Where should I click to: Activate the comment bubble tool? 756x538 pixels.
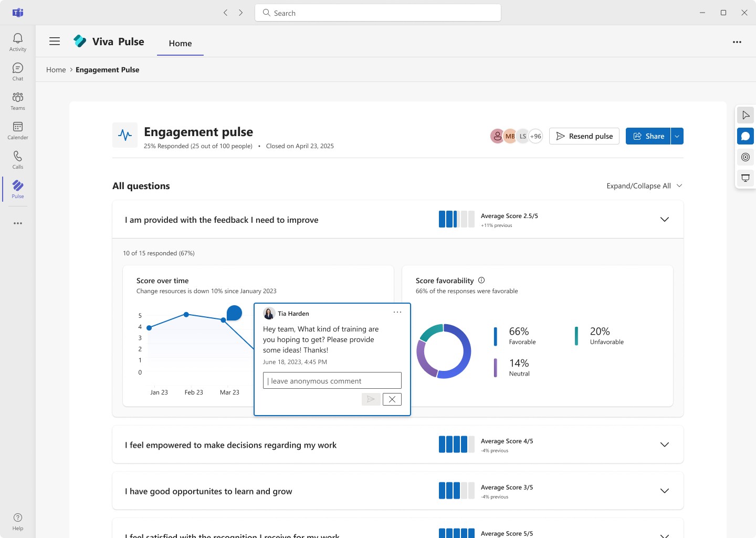click(x=745, y=136)
